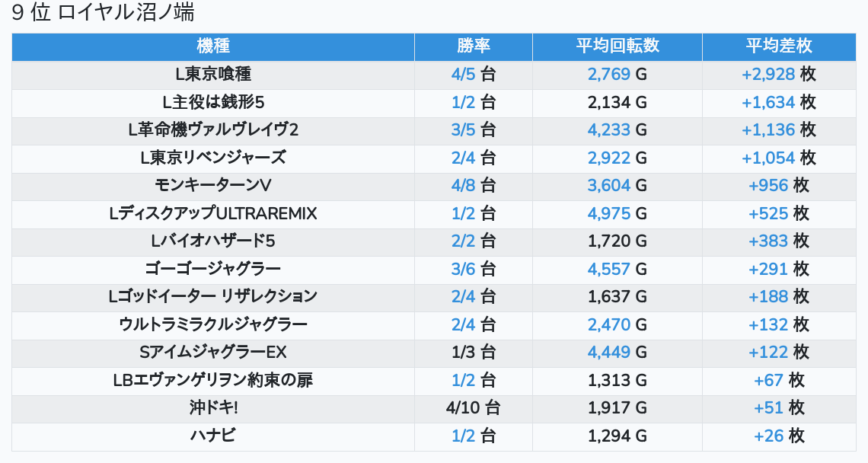Image resolution: width=868 pixels, height=463 pixels.
Task: Open the L東京喰種 machine row name
Action: pyautogui.click(x=213, y=75)
